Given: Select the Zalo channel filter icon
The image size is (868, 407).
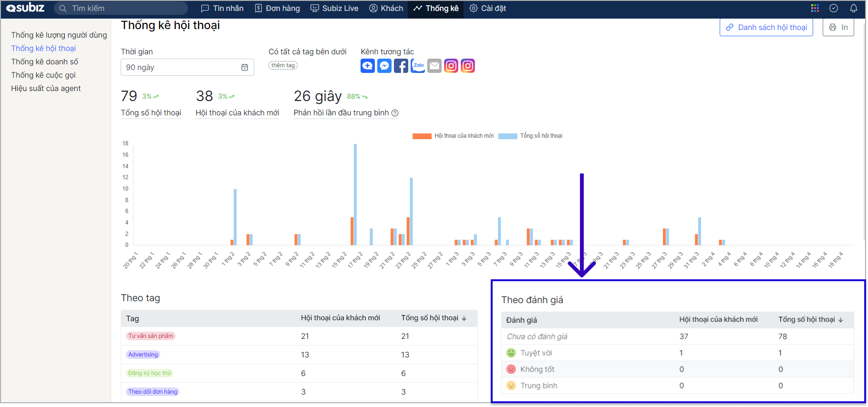Looking at the screenshot, I should point(418,66).
